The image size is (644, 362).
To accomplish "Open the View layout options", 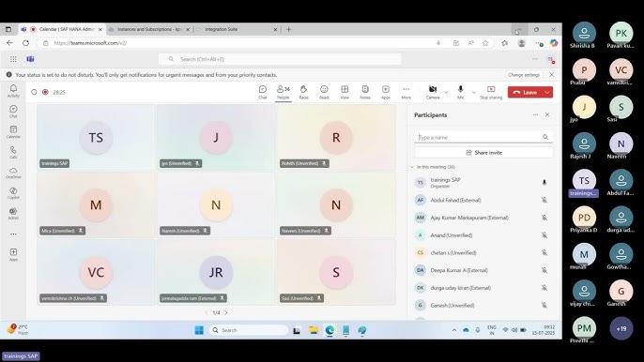I will tap(345, 92).
